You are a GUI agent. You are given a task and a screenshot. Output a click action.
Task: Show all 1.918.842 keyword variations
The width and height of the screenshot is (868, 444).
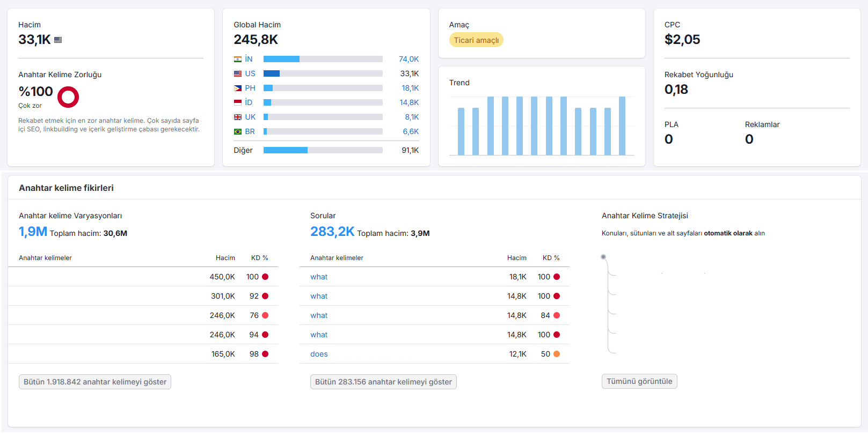coord(95,382)
